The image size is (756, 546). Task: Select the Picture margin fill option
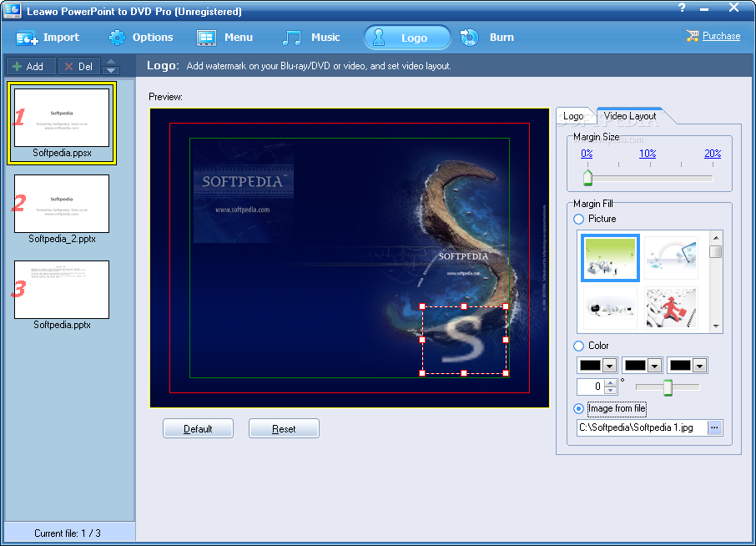pos(578,219)
